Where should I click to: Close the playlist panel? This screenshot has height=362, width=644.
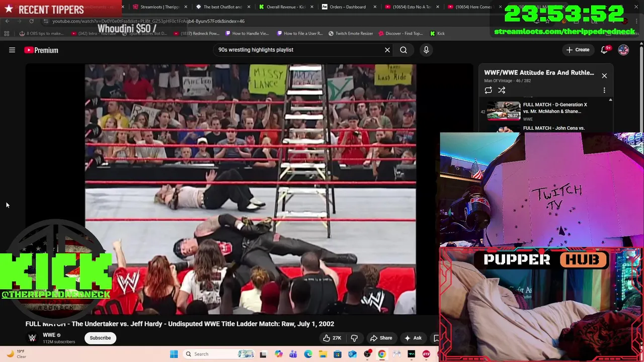coord(604,75)
